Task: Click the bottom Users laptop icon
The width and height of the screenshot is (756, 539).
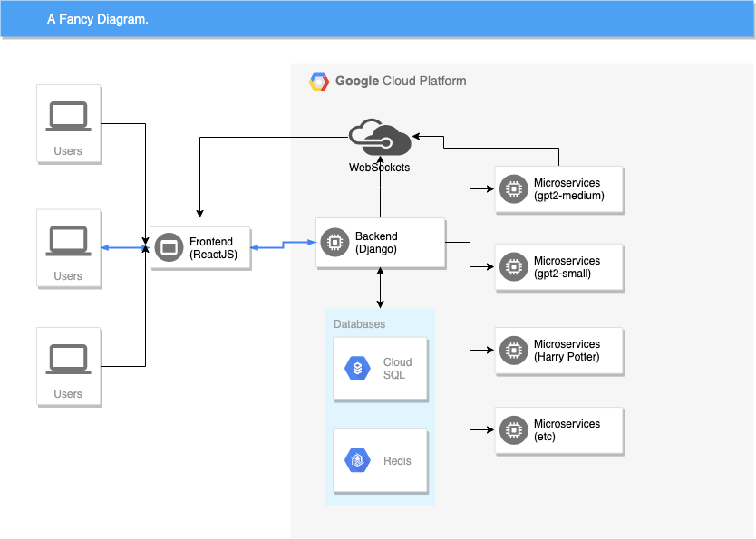Action: (69, 359)
